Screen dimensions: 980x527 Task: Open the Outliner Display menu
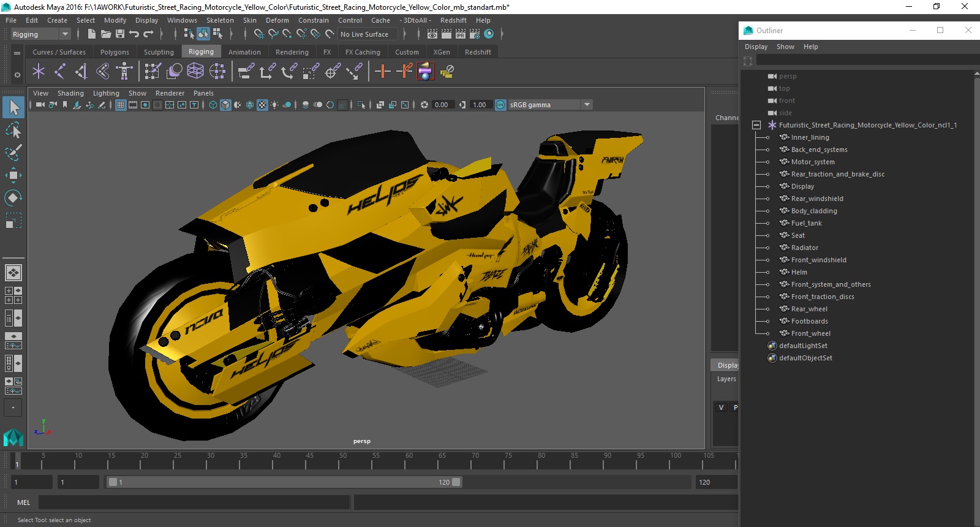click(x=756, y=47)
